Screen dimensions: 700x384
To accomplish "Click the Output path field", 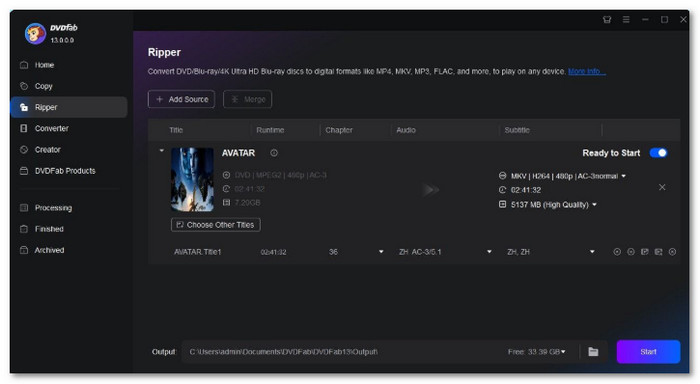I will [x=344, y=352].
